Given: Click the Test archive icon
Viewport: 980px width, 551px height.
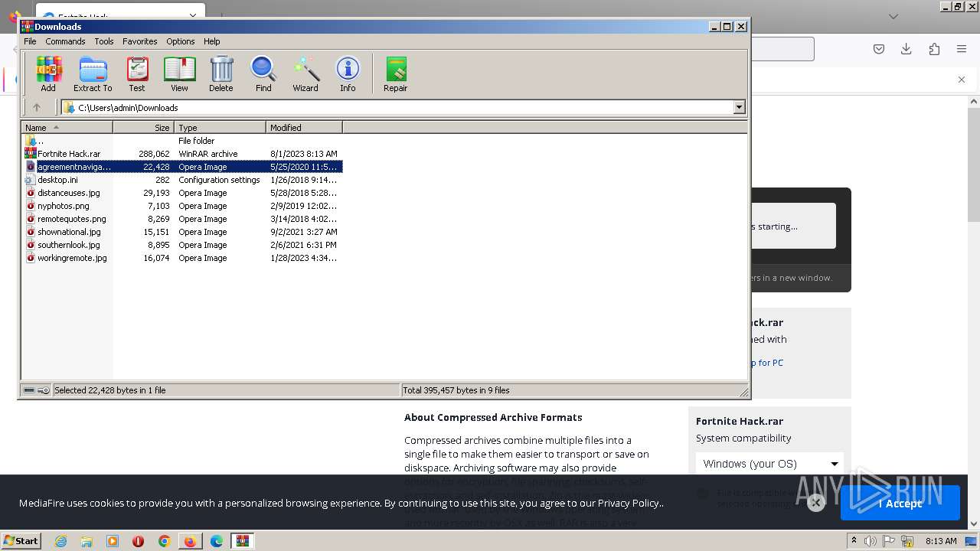Looking at the screenshot, I should (x=137, y=74).
